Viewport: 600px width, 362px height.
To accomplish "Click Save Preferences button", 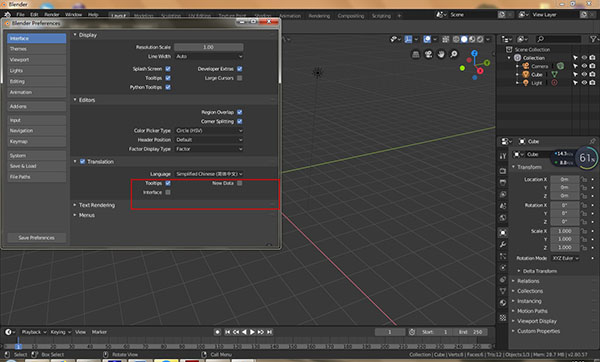I will tap(36, 238).
